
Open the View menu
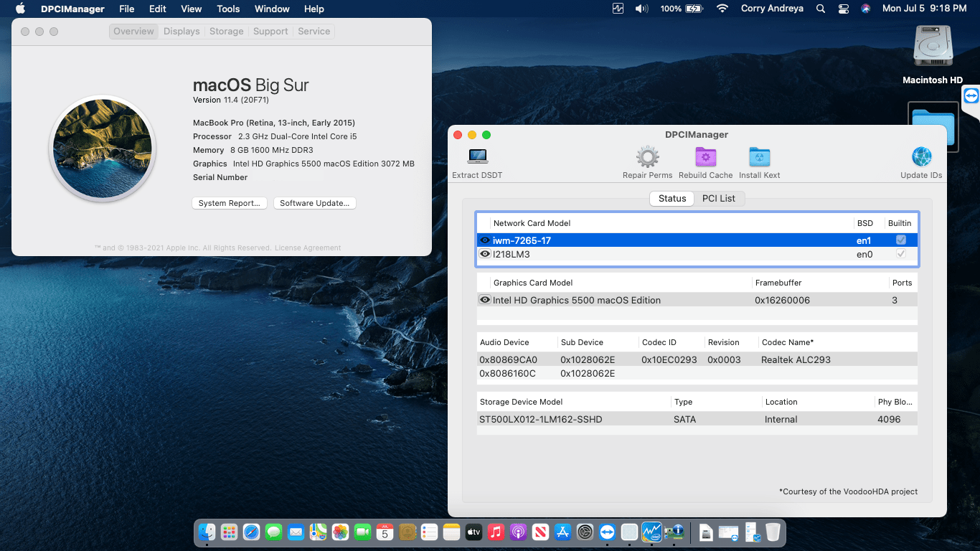(x=192, y=9)
